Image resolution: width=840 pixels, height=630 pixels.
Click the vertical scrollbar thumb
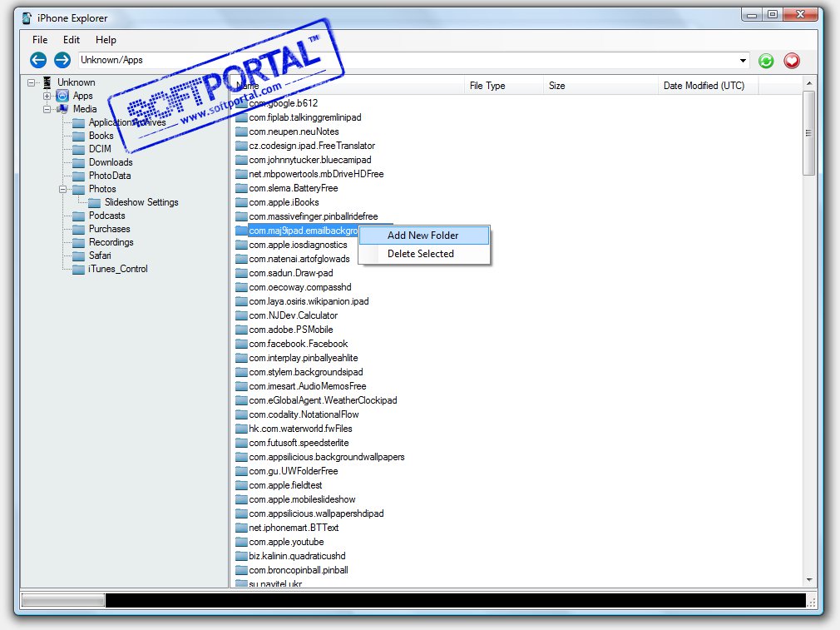(809, 133)
